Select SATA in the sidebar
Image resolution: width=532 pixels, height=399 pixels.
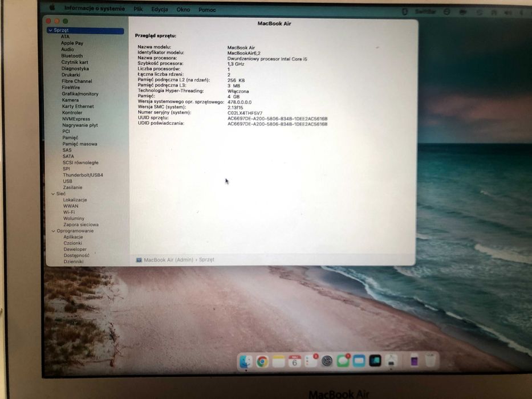(x=68, y=156)
